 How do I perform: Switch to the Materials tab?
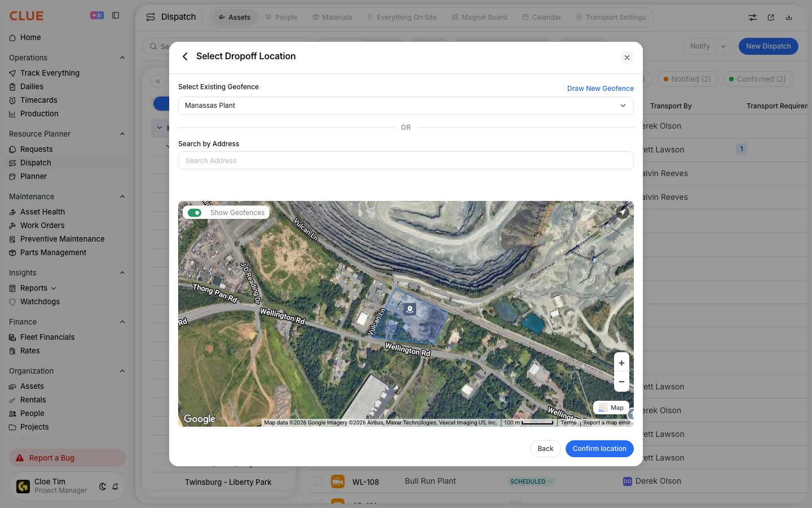332,17
